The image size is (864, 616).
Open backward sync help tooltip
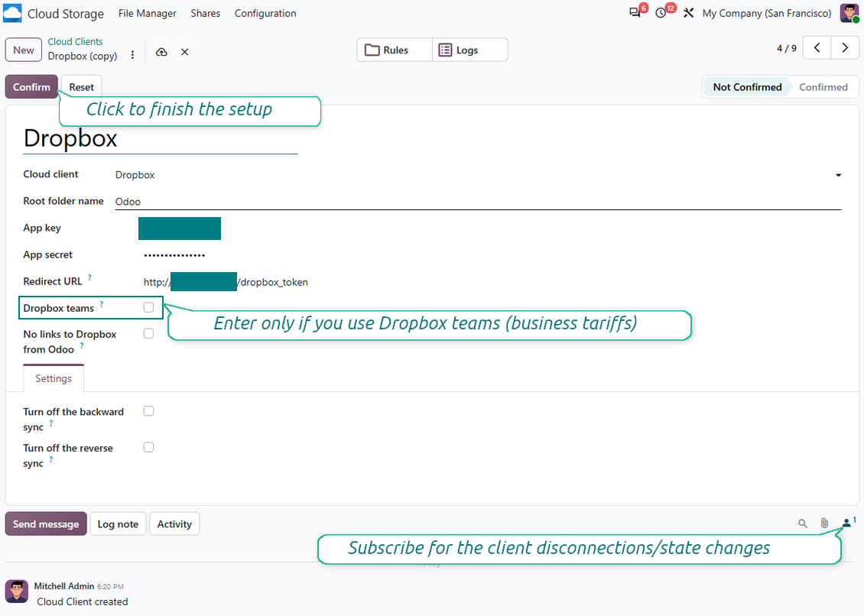pos(51,423)
